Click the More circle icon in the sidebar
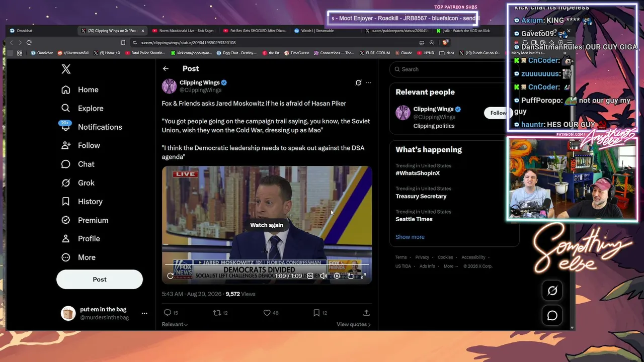 [66, 257]
